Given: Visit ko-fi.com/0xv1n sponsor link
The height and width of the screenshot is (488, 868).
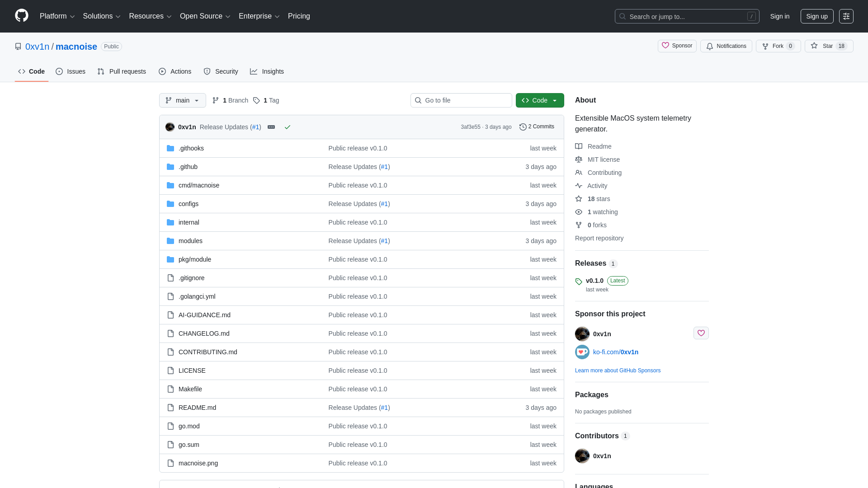Looking at the screenshot, I should point(616,352).
